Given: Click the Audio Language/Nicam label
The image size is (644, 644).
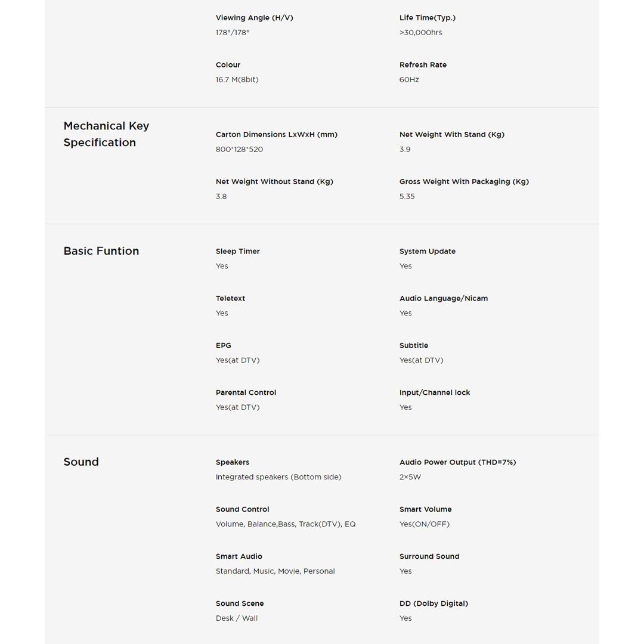Looking at the screenshot, I should 443,299.
